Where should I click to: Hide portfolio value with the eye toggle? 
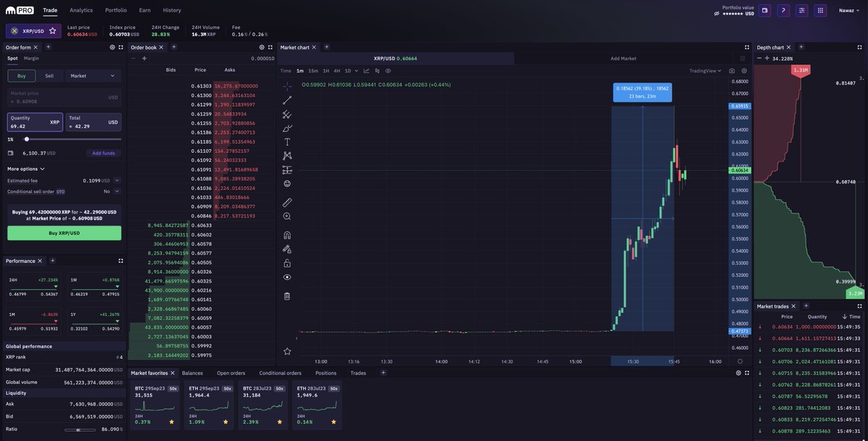coord(715,12)
